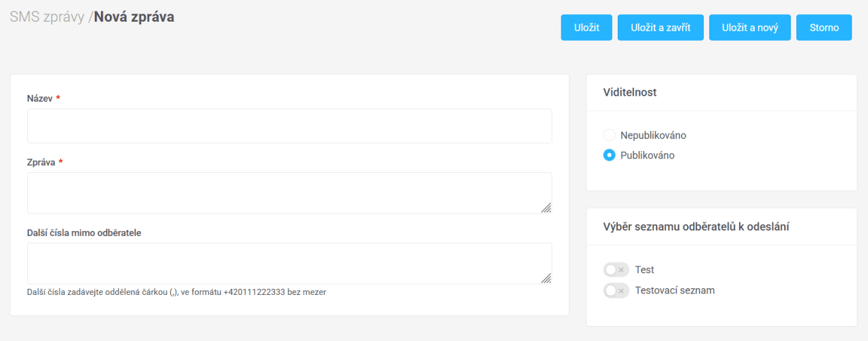Viewport: 868px width, 341px height.
Task: Focus the Název text field
Action: pos(290,126)
